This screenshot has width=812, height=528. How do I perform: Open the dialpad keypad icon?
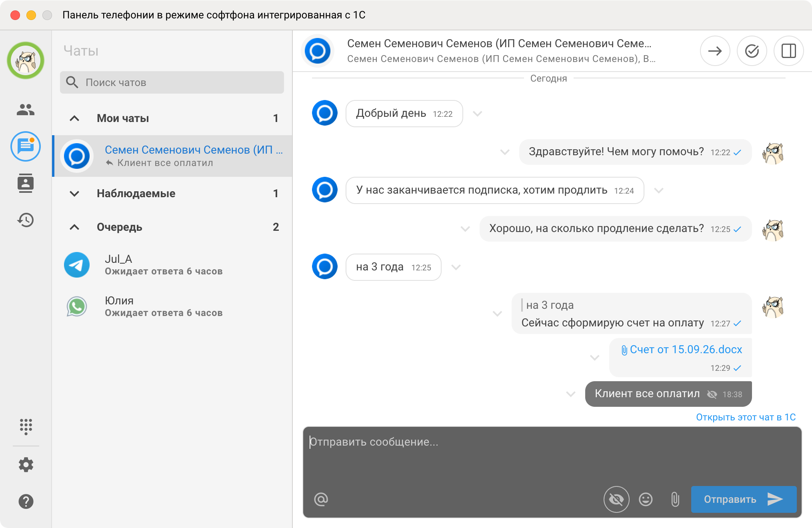tap(26, 426)
